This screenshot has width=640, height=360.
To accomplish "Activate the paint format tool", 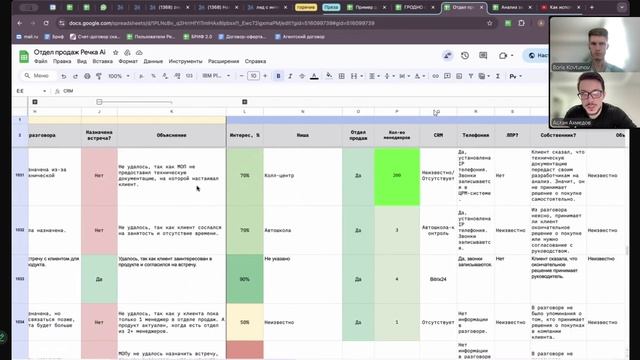I will (x=98, y=76).
